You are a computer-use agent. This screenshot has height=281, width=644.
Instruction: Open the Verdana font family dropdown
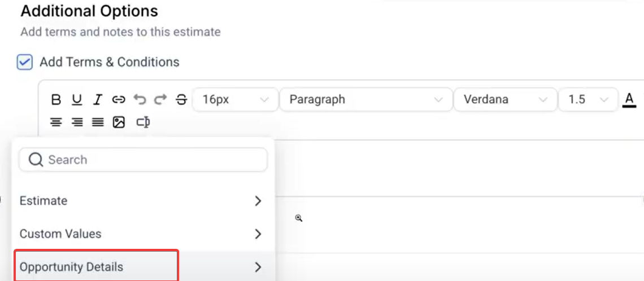(x=505, y=100)
